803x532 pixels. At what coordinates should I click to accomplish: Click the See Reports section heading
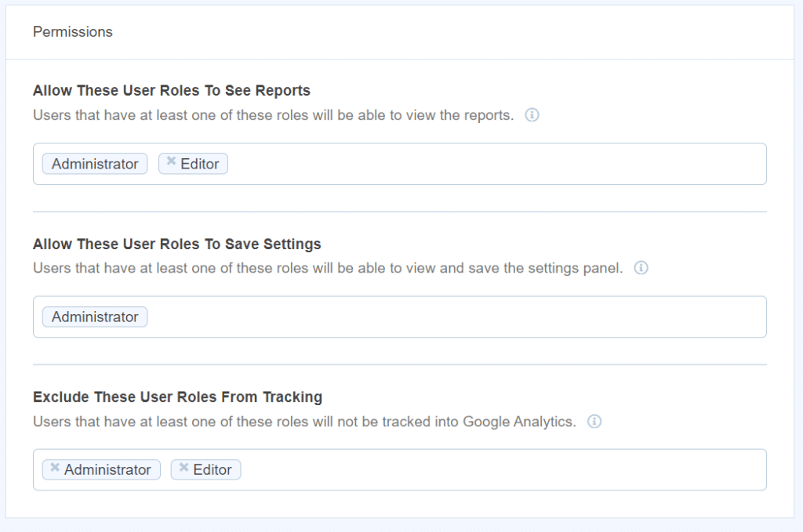tap(170, 90)
